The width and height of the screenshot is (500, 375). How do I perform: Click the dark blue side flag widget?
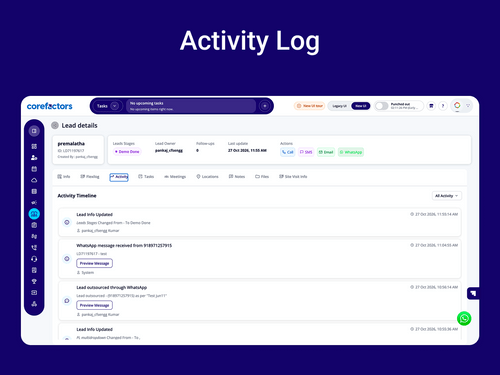pos(473,293)
